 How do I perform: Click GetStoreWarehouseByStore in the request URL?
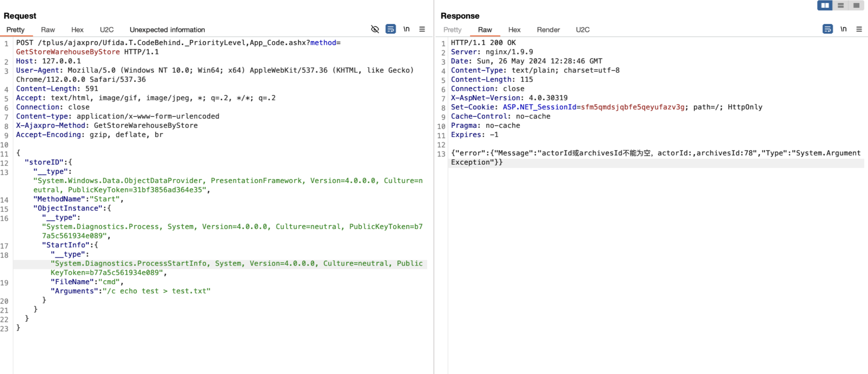point(68,52)
